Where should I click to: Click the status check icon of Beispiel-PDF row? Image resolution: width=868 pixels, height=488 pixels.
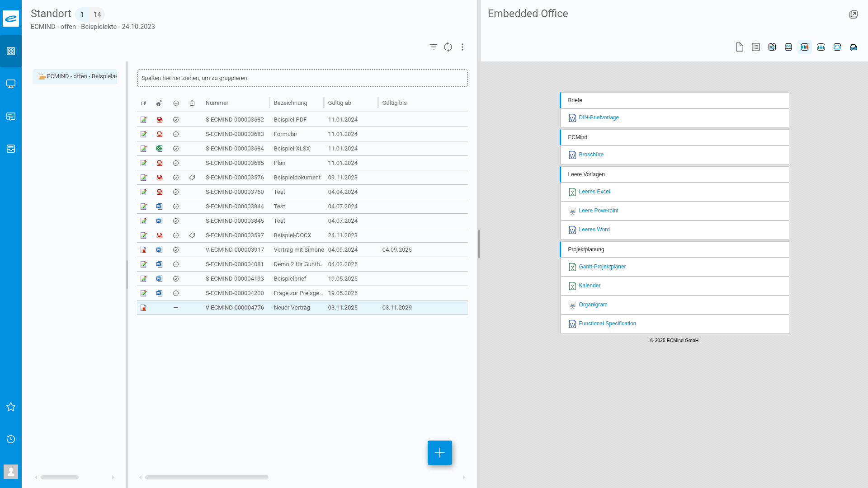click(x=176, y=120)
